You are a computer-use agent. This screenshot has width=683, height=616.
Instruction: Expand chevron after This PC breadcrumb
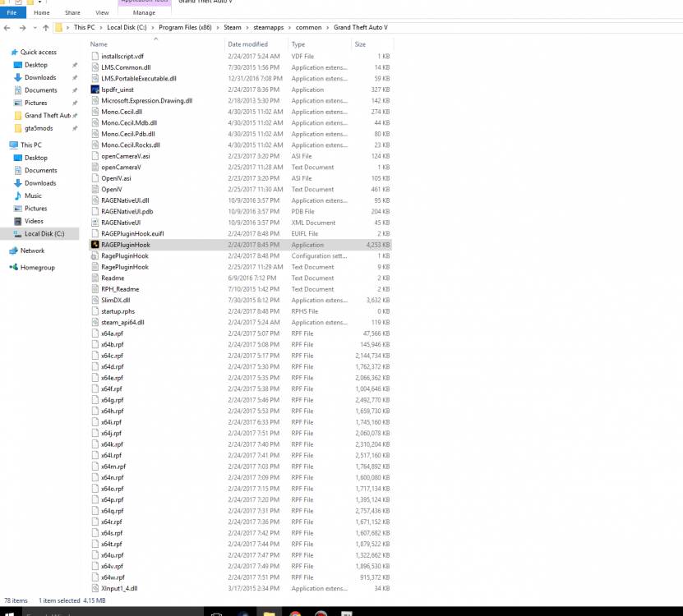click(x=101, y=27)
